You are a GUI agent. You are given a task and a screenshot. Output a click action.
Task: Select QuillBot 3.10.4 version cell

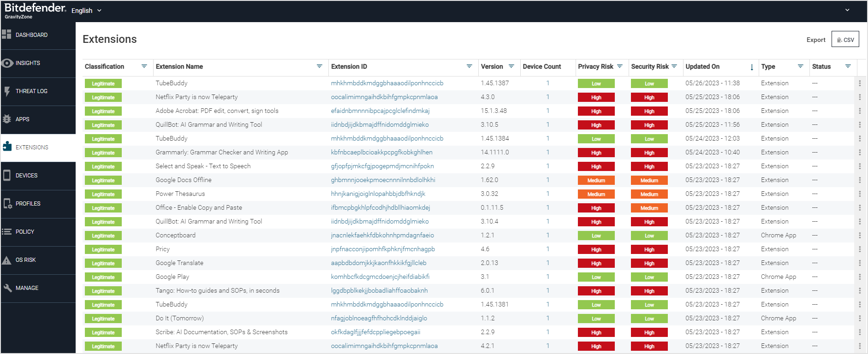point(489,222)
